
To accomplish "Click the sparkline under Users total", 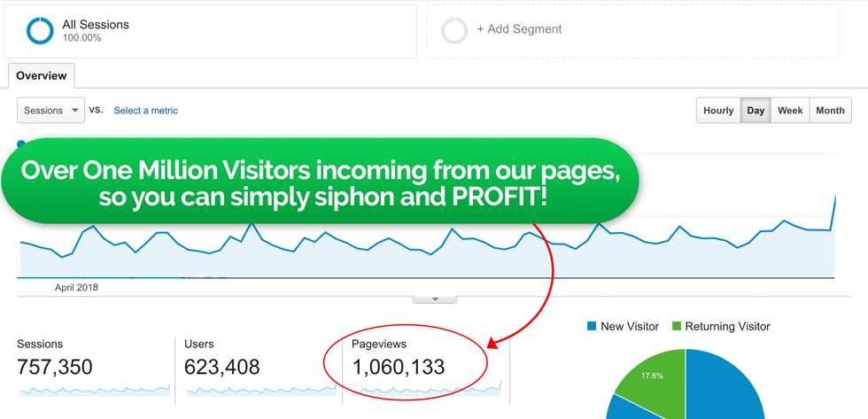I will click(261, 390).
